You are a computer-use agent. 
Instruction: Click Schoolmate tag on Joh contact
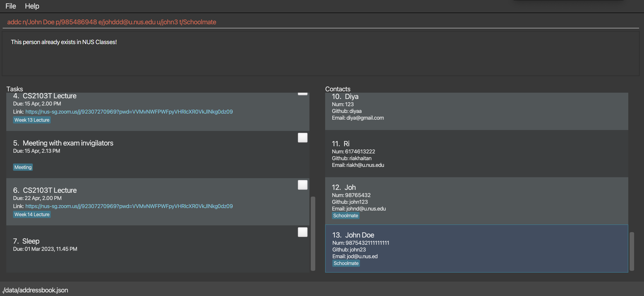[x=345, y=216]
